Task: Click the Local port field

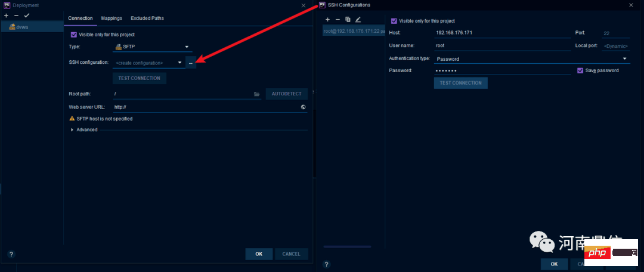Action: tap(615, 46)
